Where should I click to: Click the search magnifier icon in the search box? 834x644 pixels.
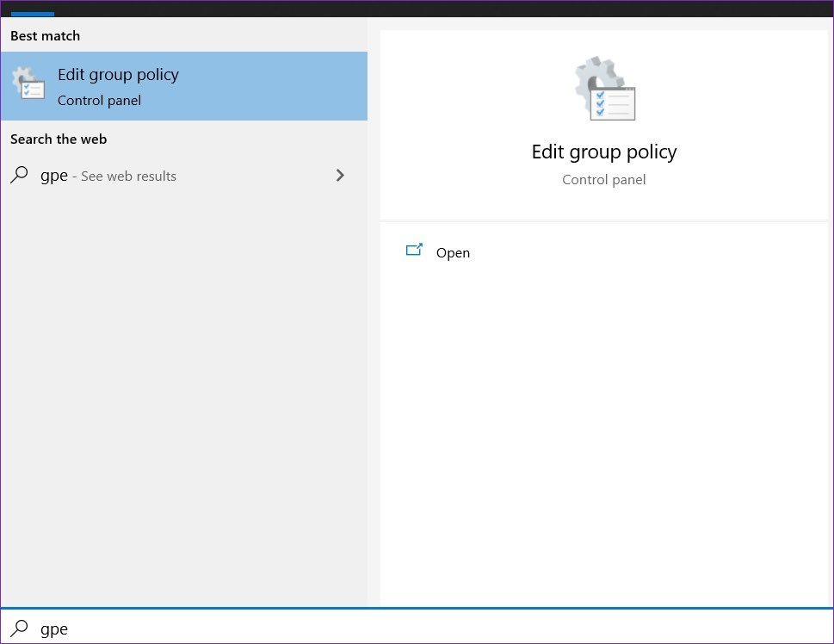(19, 629)
